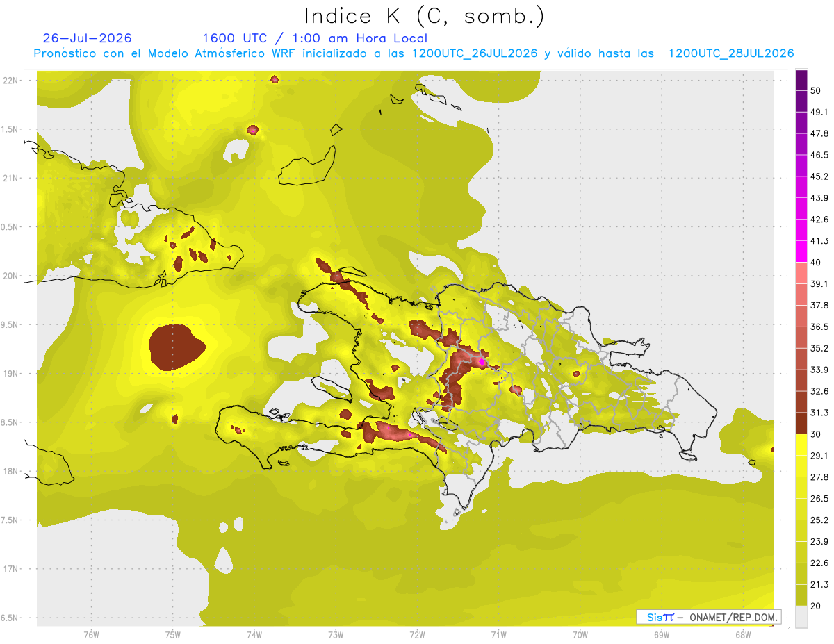Viewport: 834px width, 644px height.
Task: Click latitude label "22N"
Action: tap(12, 80)
